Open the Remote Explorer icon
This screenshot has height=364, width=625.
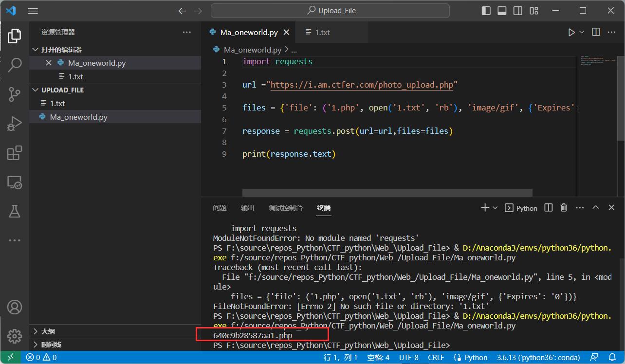pyautogui.click(x=15, y=182)
